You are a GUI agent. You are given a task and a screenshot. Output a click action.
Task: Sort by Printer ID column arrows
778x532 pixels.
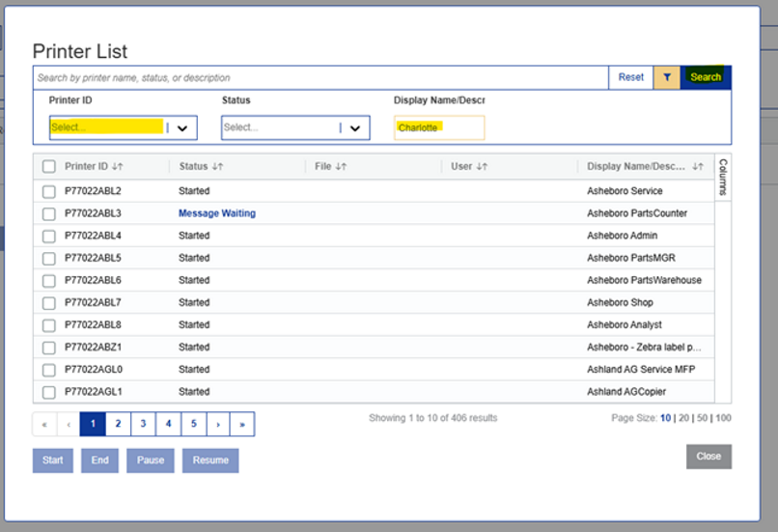click(118, 167)
